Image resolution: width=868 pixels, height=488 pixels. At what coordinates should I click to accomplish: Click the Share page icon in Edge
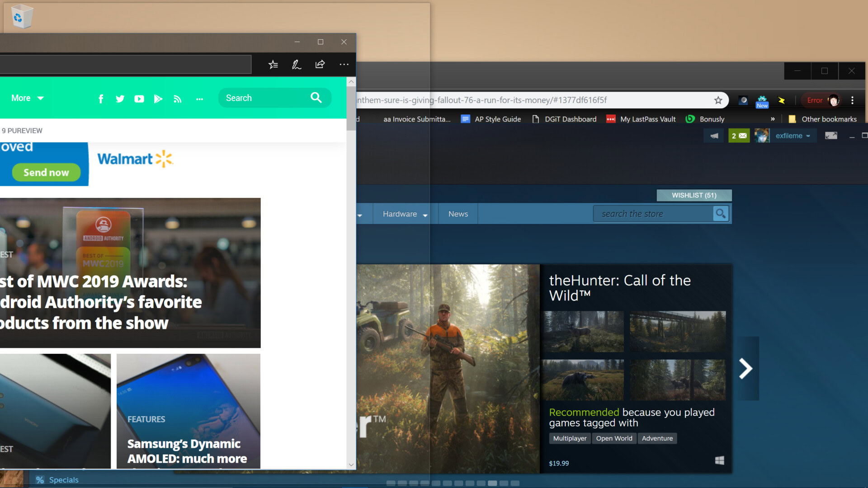320,64
